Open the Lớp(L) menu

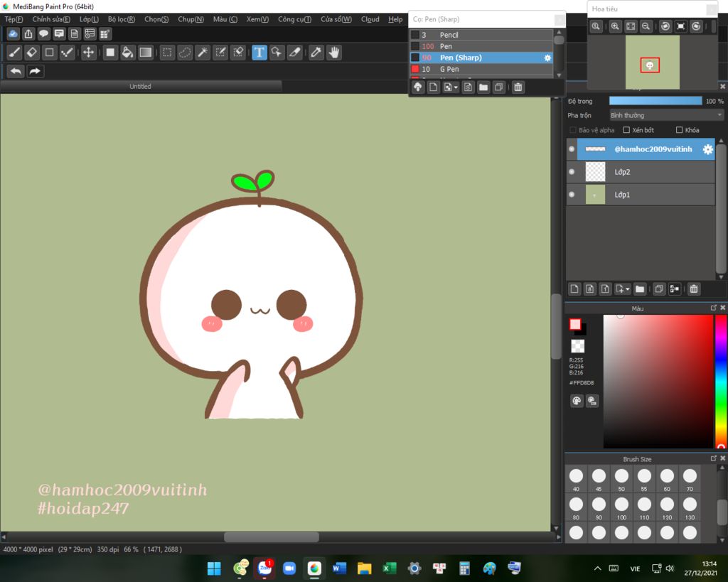pyautogui.click(x=89, y=19)
